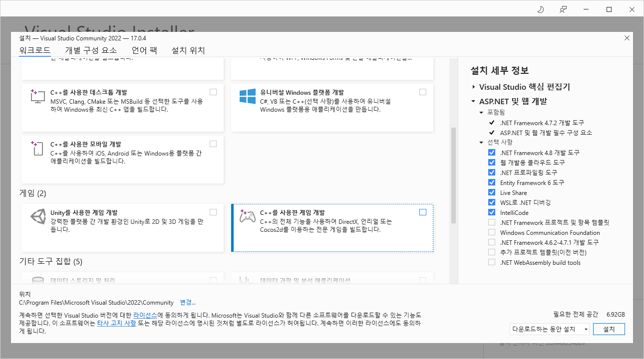Uncheck 웹 개발용 클라우드 도구 option
The image size is (644, 359).
coord(492,163)
